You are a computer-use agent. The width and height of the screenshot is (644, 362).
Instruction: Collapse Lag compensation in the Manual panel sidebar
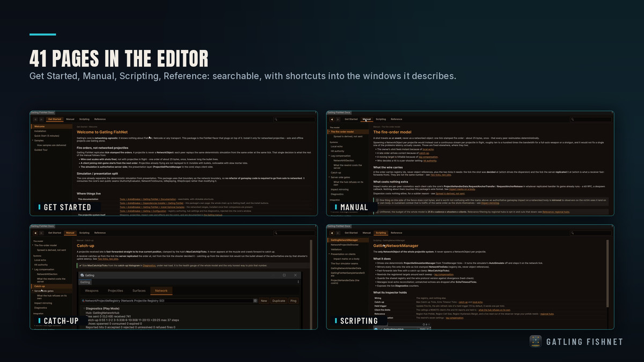pyautogui.click(x=329, y=156)
